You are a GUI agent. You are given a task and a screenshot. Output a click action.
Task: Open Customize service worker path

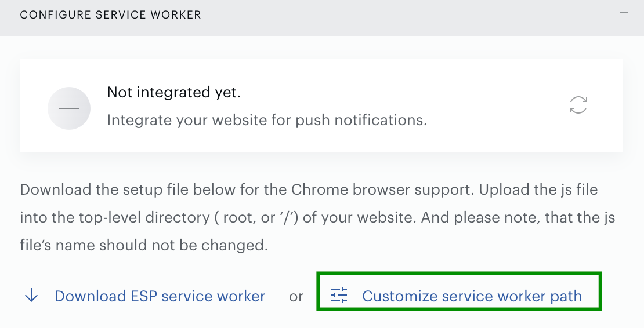tap(472, 296)
